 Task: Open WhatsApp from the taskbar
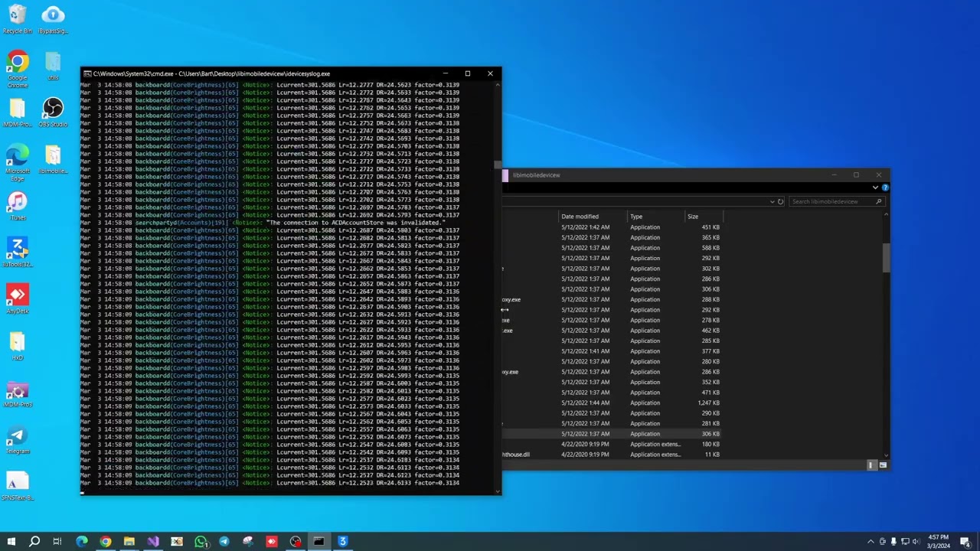pos(201,542)
